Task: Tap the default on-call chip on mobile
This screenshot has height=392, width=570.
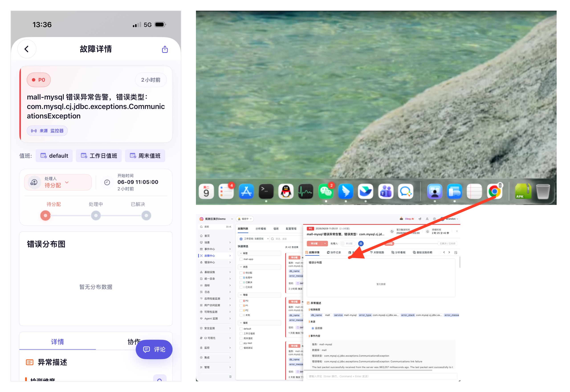Action: coord(54,156)
